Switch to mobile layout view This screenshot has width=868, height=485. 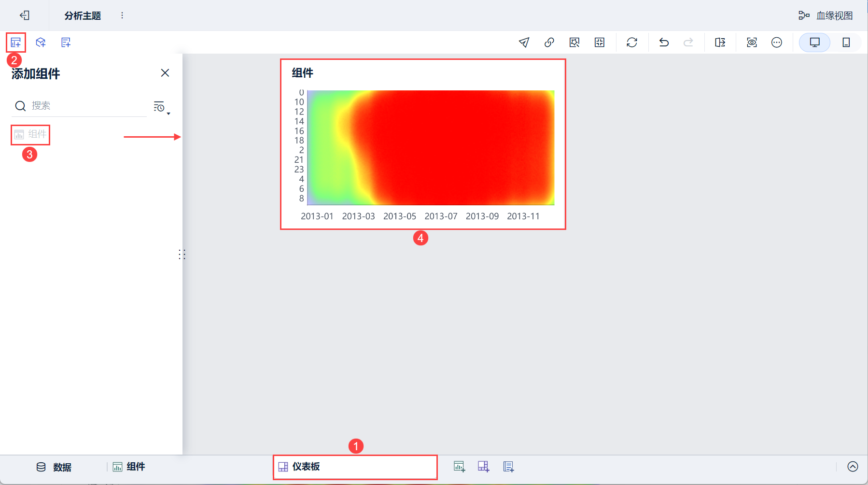846,43
